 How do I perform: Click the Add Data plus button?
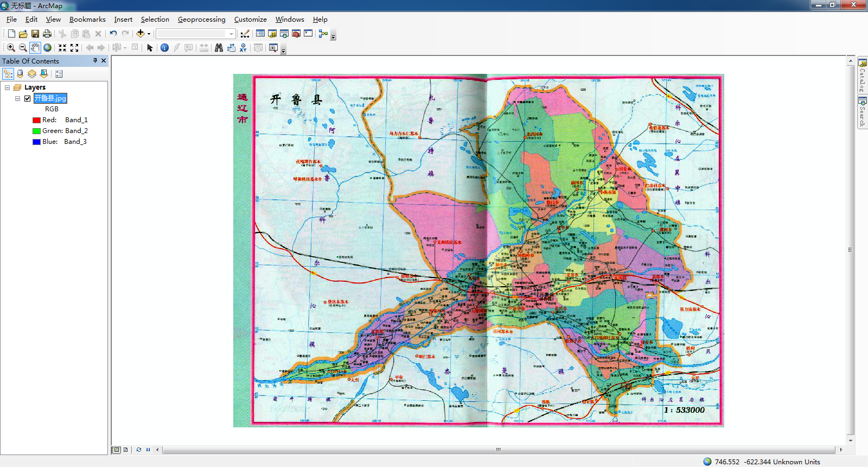click(x=141, y=34)
